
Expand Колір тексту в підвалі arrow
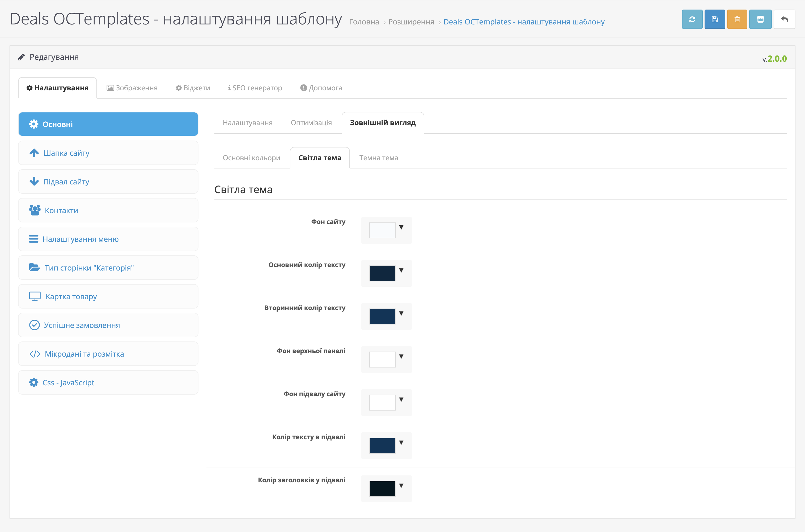click(401, 443)
